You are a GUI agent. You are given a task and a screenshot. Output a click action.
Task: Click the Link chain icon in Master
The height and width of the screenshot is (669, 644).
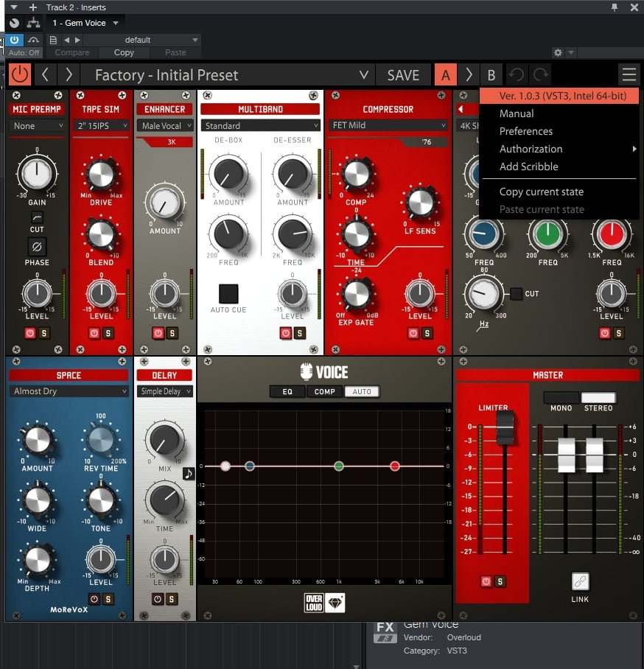[580, 581]
